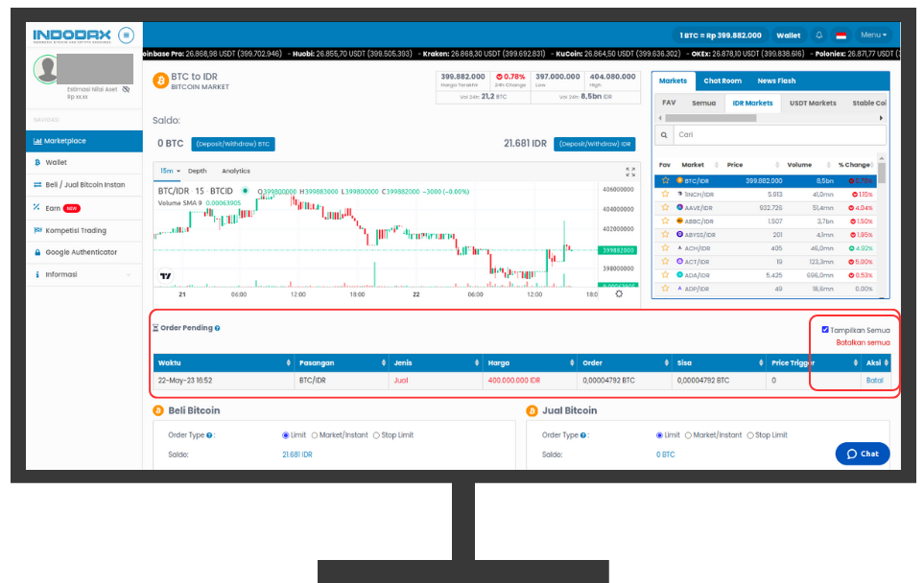Viewport: 924px width, 583px height.
Task: Click help icon next to Jual Order Type
Action: coord(583,435)
